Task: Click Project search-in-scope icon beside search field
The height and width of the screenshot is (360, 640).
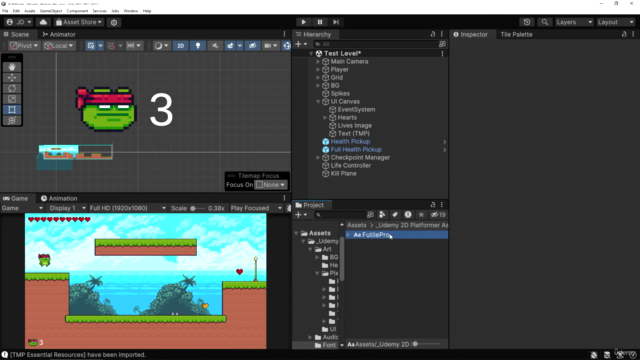Action: 370,215
